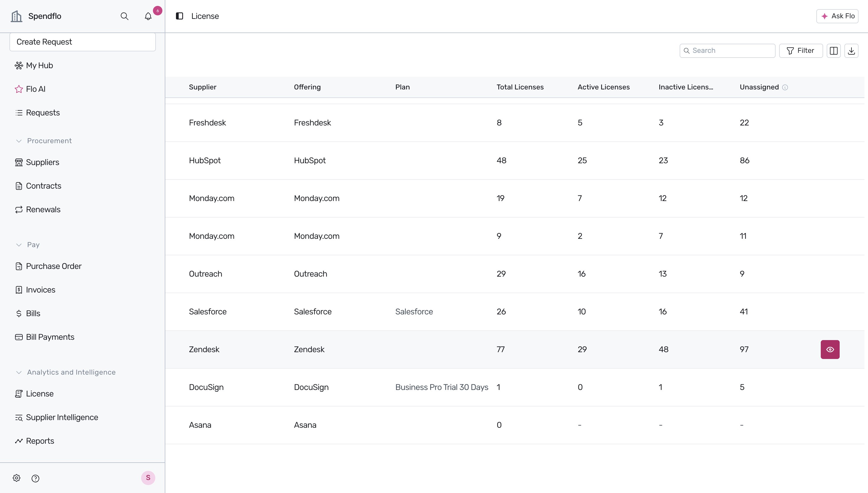Click HubSpot unassigned value 86
The image size is (868, 493).
[x=744, y=161]
